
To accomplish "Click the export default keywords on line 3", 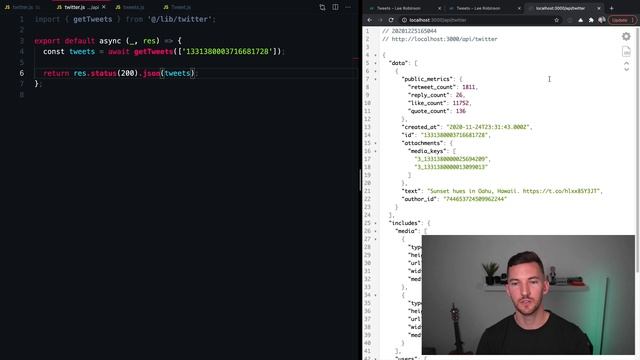I will tap(64, 41).
